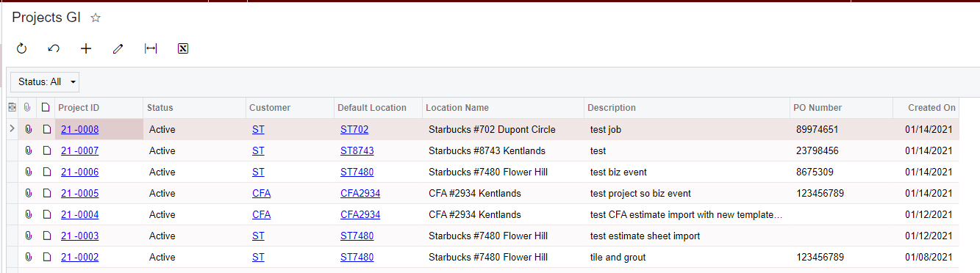Click the pencil Edit icon

118,48
